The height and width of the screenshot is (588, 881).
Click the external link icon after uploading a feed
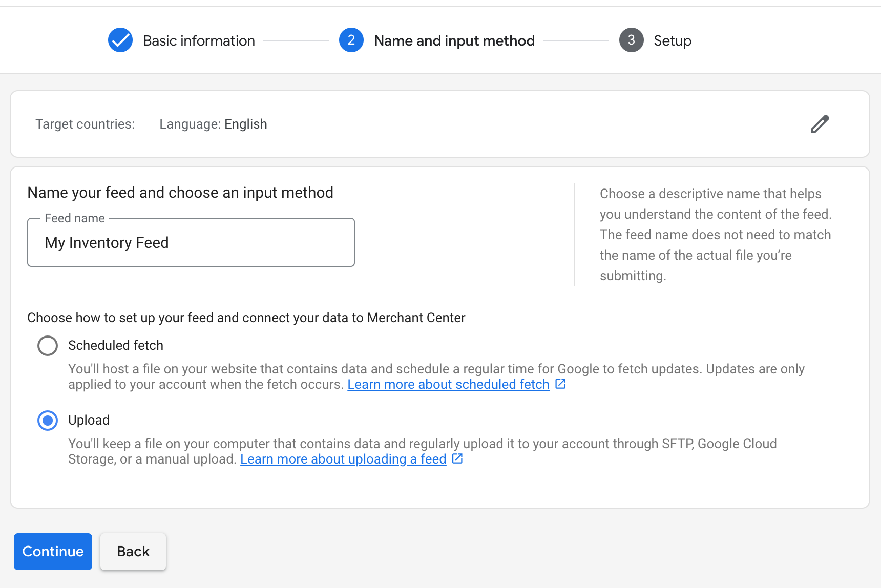[457, 458]
